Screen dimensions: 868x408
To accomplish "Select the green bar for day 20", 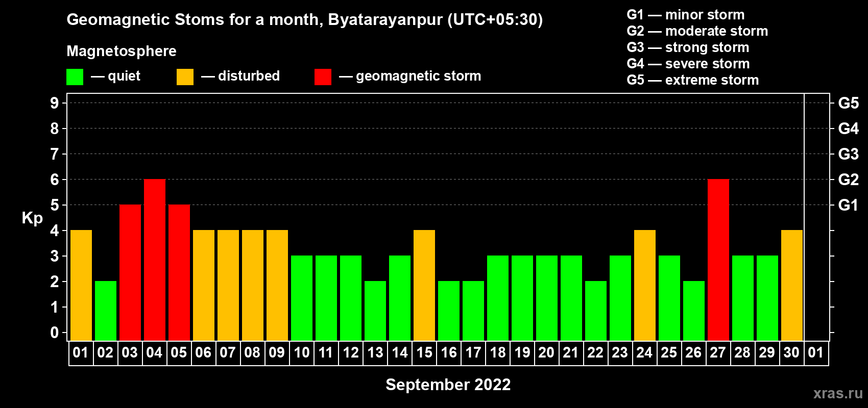I will pos(547,298).
